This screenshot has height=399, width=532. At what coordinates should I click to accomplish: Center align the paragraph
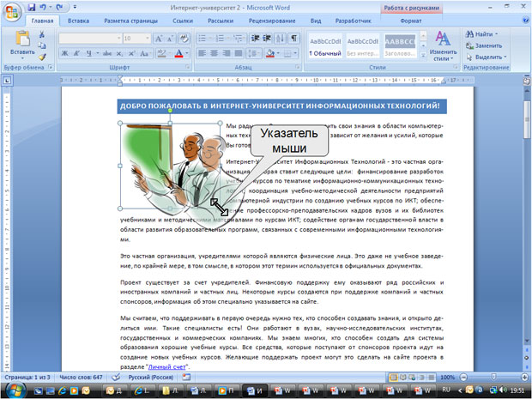(215, 53)
